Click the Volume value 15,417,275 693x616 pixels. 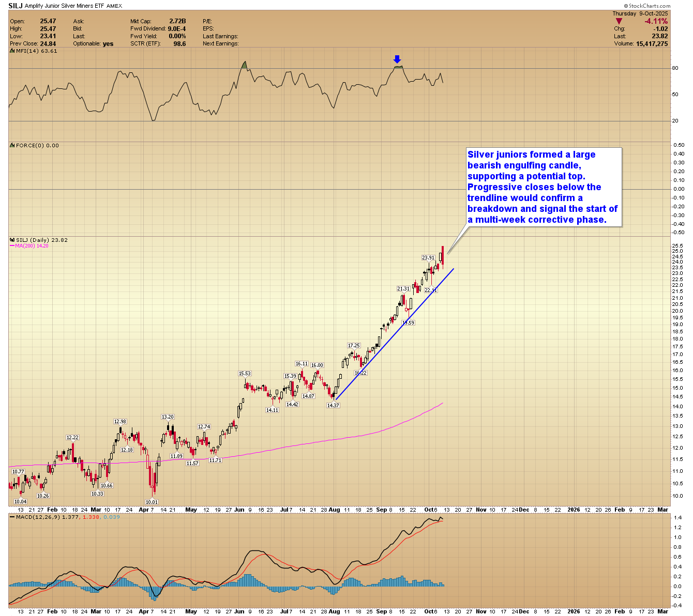(647, 44)
